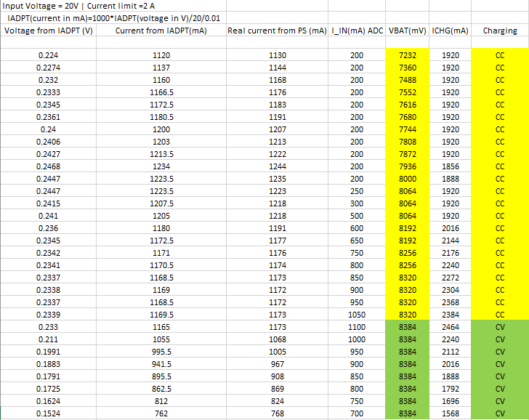Click real PS current value 1144
529x420 pixels.
tap(277, 68)
